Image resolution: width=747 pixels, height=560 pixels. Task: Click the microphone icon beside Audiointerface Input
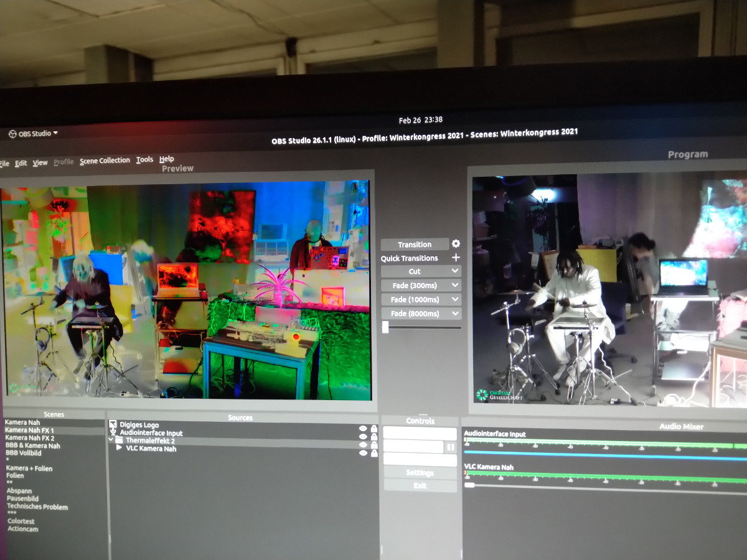(113, 432)
